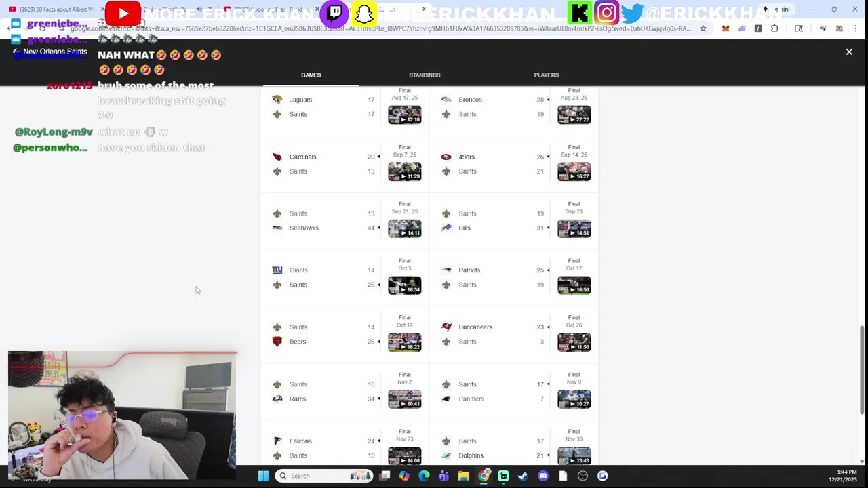
Task: Play the Broncos vs Saints 22:22 highlight video
Action: click(x=574, y=115)
